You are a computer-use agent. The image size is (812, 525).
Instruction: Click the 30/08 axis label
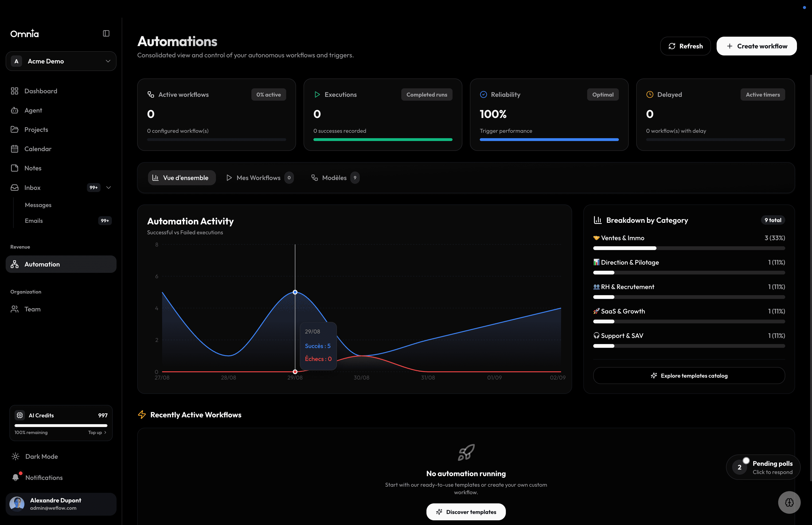coord(361,377)
